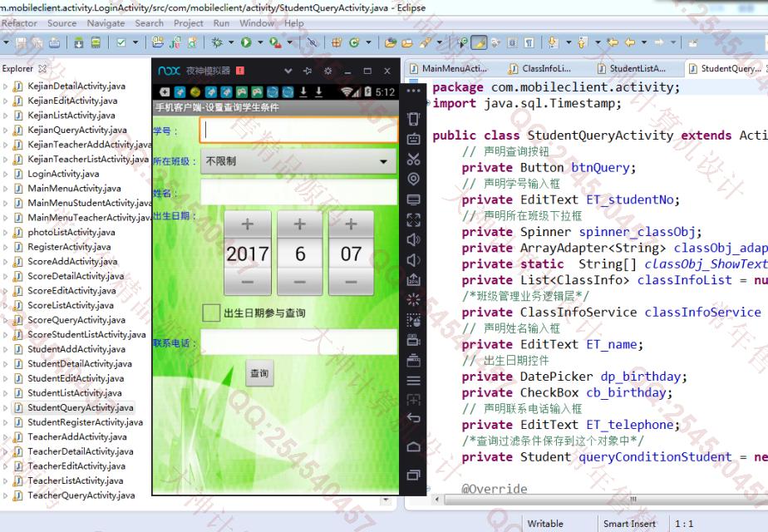Viewport: 768px width, 532px height.
Task: Click the Nox scissors screenshot icon
Action: point(413,160)
